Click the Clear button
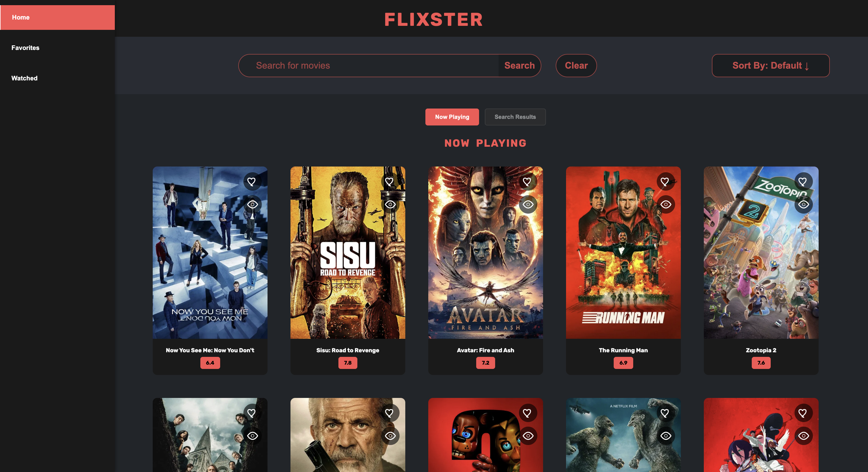This screenshot has height=472, width=868. [x=576, y=65]
